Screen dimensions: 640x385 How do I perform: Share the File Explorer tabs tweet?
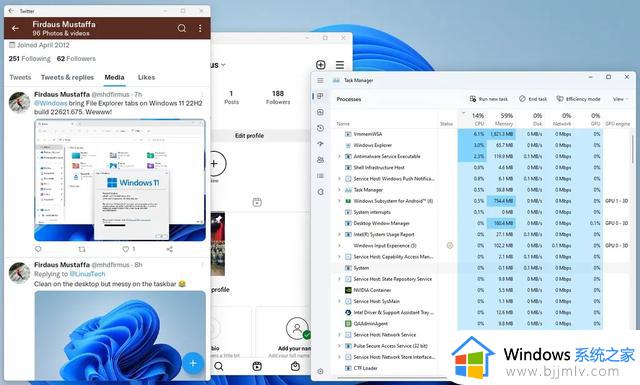169,249
